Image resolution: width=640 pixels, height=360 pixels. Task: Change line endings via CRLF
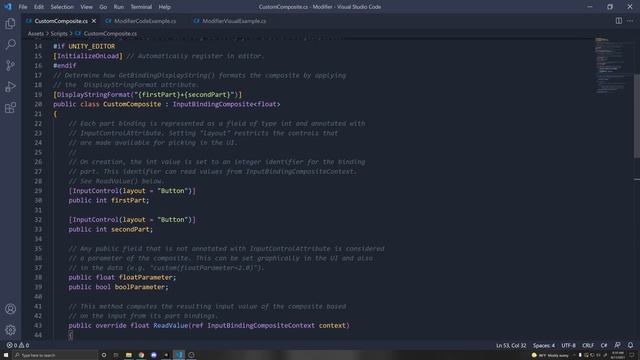pos(588,345)
